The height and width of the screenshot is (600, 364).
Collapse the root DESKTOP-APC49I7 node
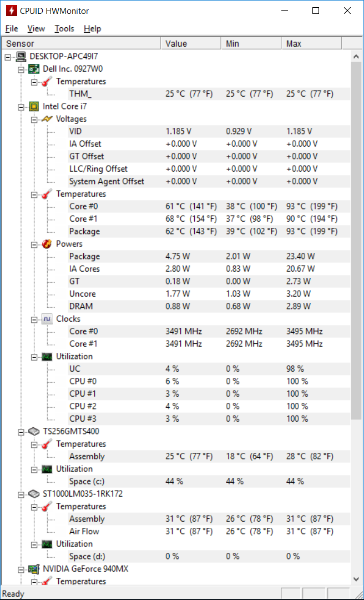click(x=8, y=57)
